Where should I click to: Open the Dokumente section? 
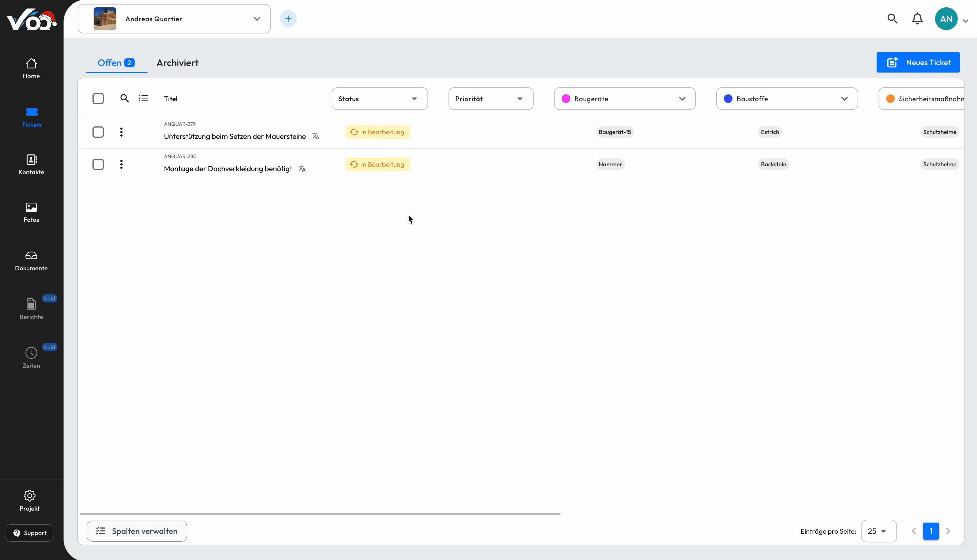click(x=31, y=260)
